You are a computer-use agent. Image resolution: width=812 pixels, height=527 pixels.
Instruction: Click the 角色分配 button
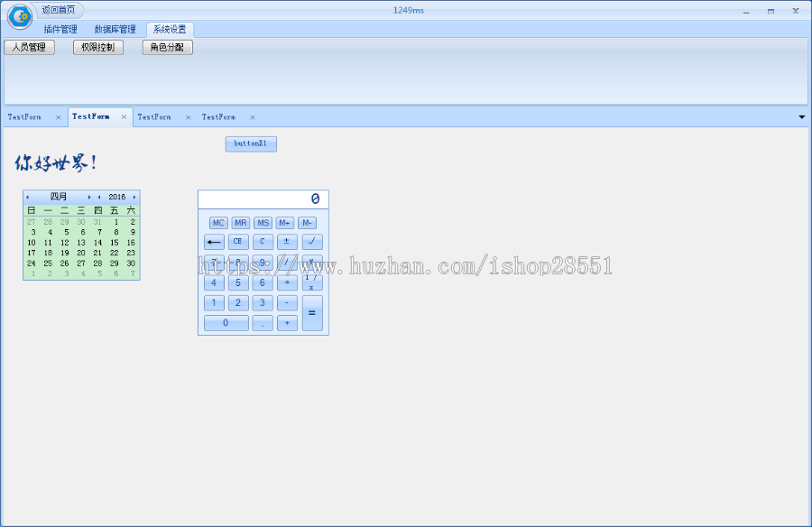pos(167,47)
